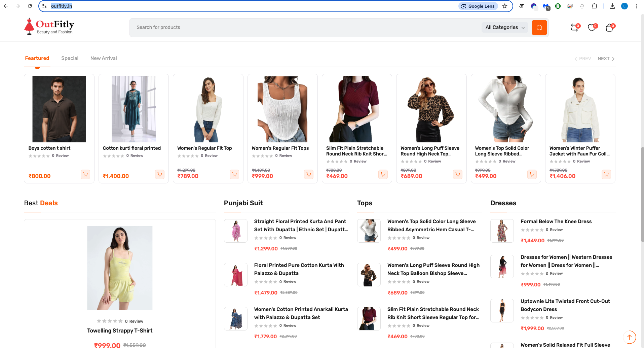Click the Punjabi Suit section heading
Image resolution: width=644 pixels, height=348 pixels.
243,203
